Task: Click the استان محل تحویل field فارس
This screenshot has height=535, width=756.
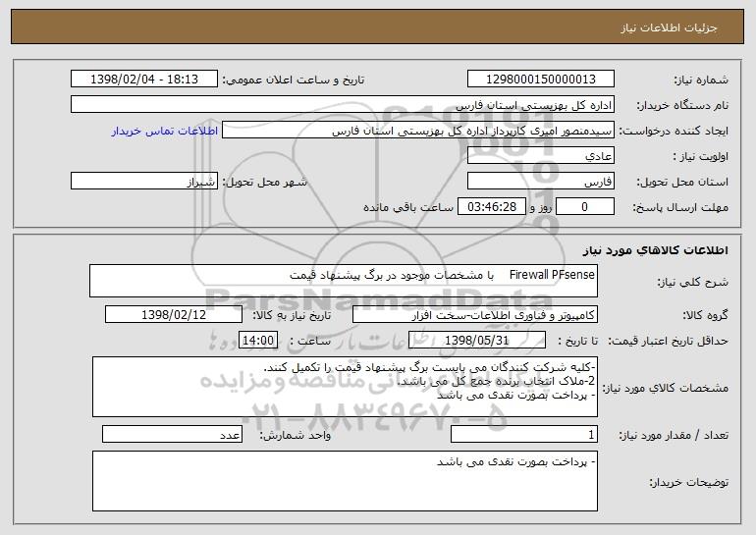Action: pyautogui.click(x=540, y=182)
